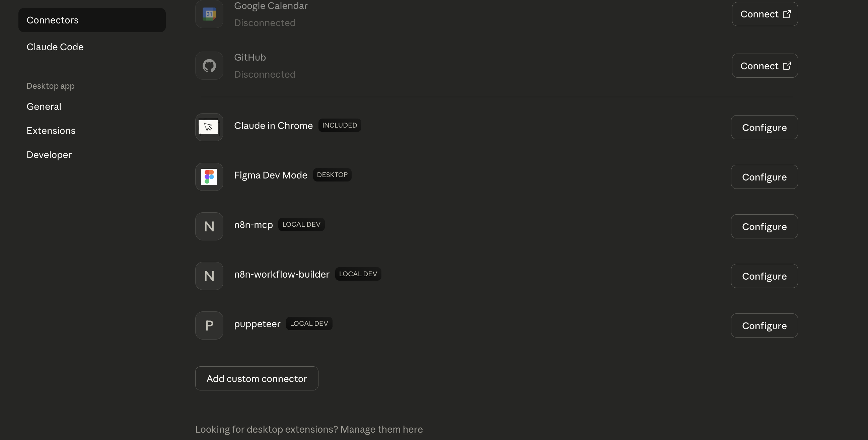
Task: Click the n8n-workflow-builder N icon
Action: (x=209, y=276)
